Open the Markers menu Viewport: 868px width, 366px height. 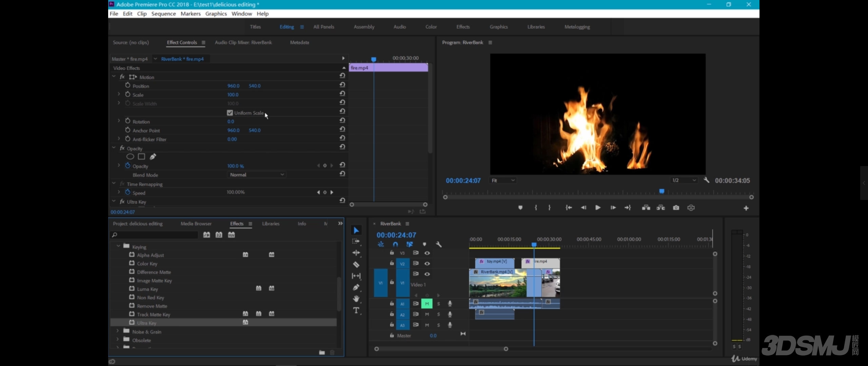click(191, 14)
